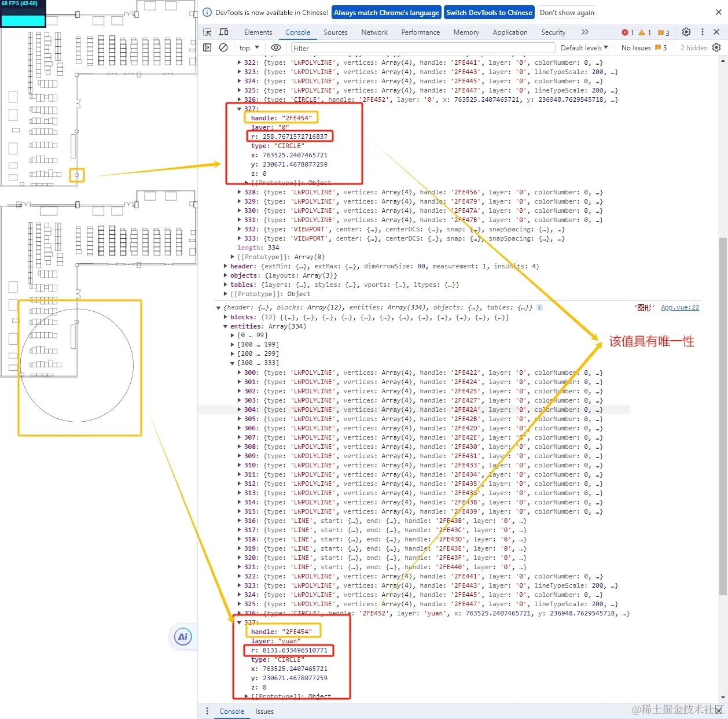Click the floating AI assistant bubble
Image resolution: width=728 pixels, height=719 pixels.
(182, 636)
